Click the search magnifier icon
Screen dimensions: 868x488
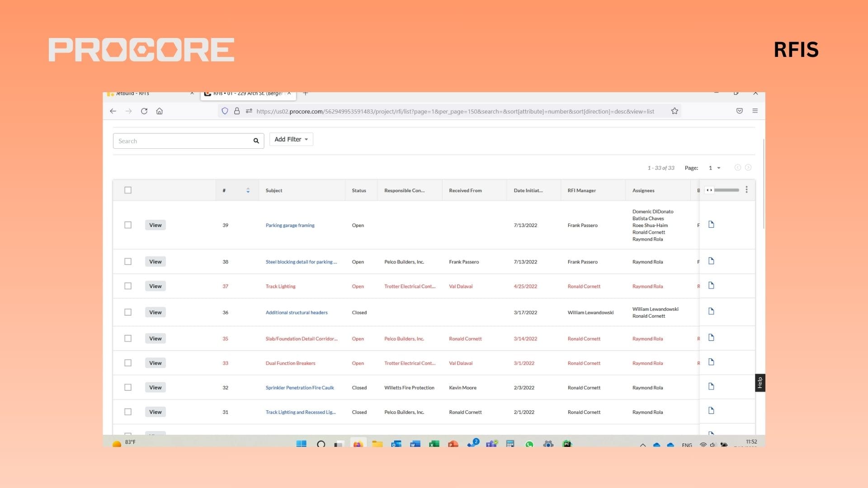point(256,141)
